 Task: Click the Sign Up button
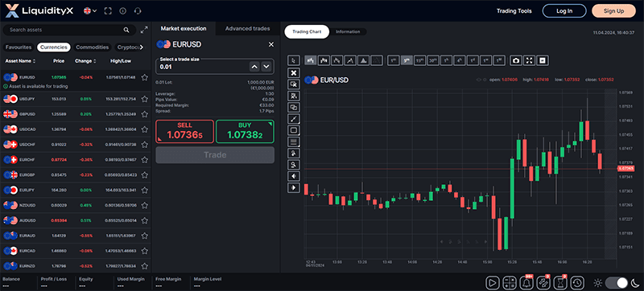coord(613,11)
